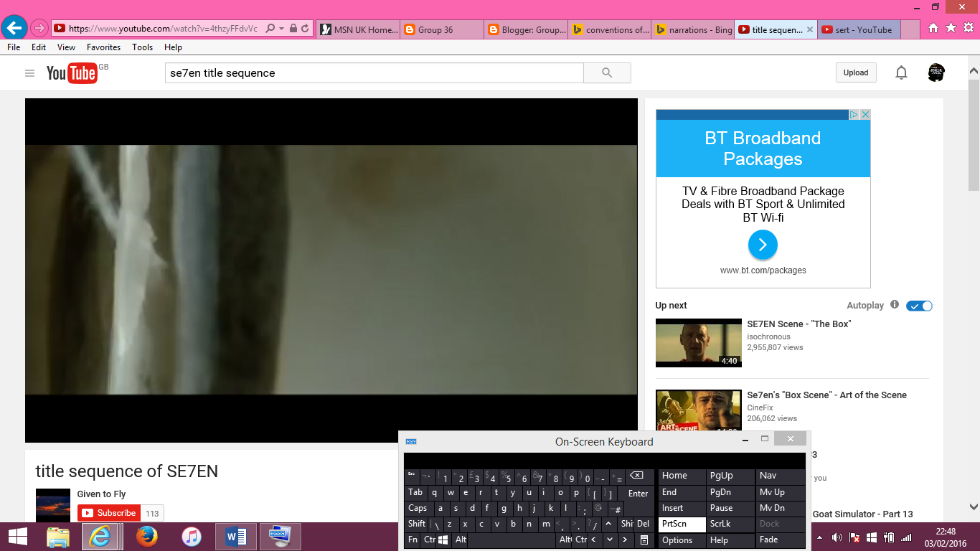Click the up arrow key on On-Screen Keyboard
This screenshot has width=980, height=551.
(609, 524)
